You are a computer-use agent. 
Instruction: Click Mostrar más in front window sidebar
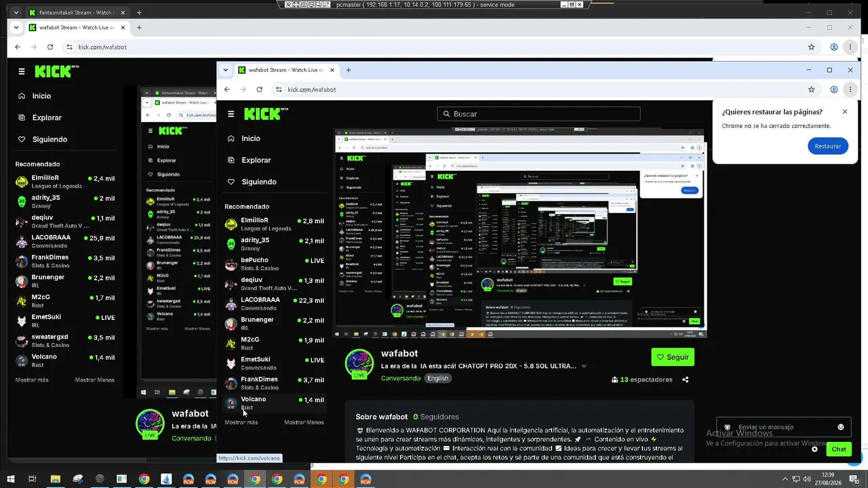pos(241,422)
